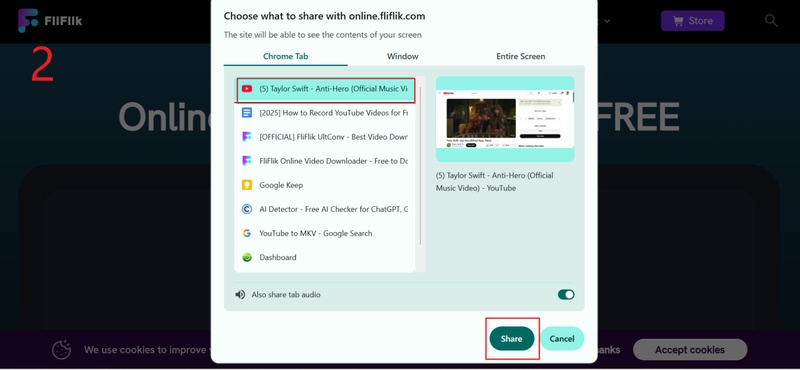Click the YouTube tab preview thumbnail
This screenshot has width=800, height=370.
(x=505, y=119)
